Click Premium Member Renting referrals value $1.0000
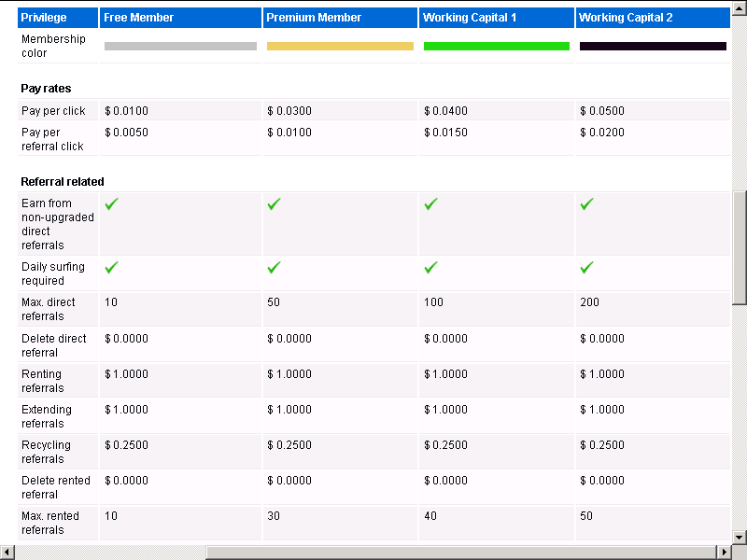Screen dimensions: 747x560 click(289, 374)
